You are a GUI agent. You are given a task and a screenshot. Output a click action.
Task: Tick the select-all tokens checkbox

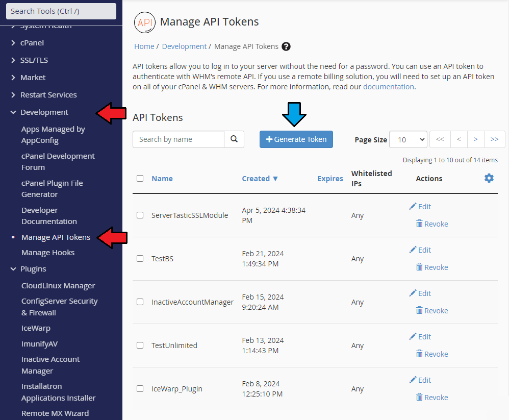tap(140, 178)
